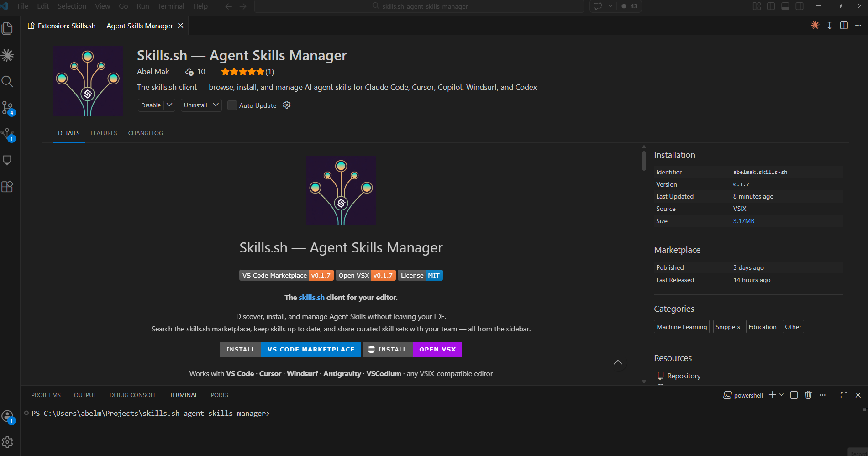868x456 pixels.
Task: Open the Search view
Action: pos(7,82)
